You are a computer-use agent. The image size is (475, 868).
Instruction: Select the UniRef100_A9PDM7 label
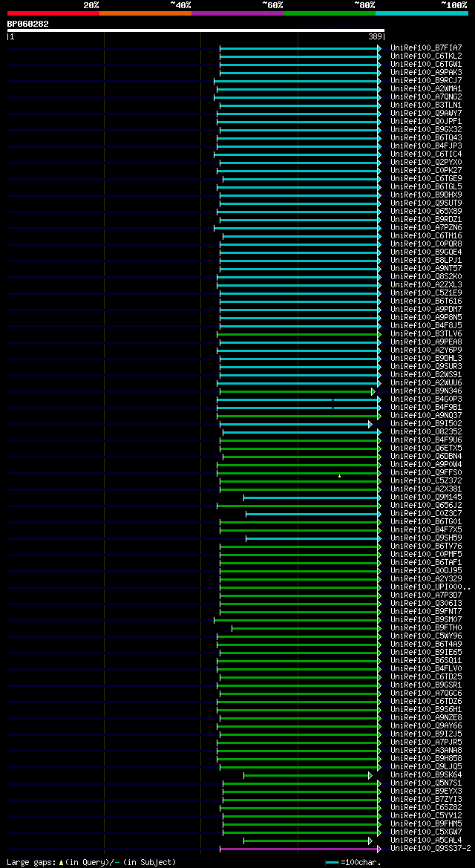(426, 310)
